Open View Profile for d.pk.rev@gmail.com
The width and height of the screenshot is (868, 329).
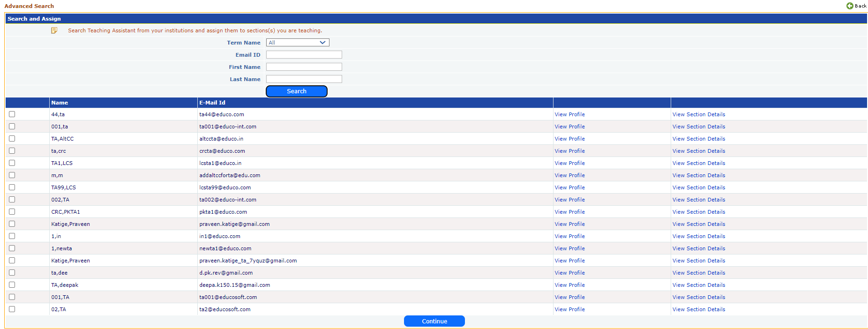point(569,273)
